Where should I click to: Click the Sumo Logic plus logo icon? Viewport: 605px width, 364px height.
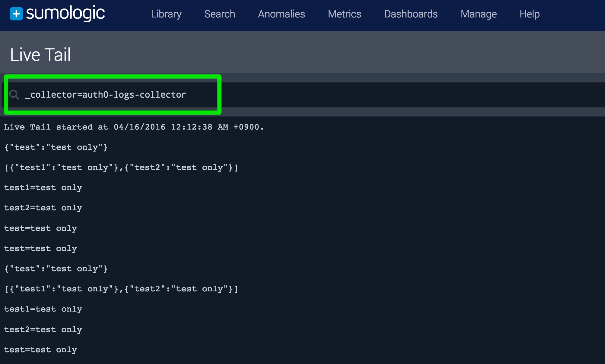coord(16,14)
